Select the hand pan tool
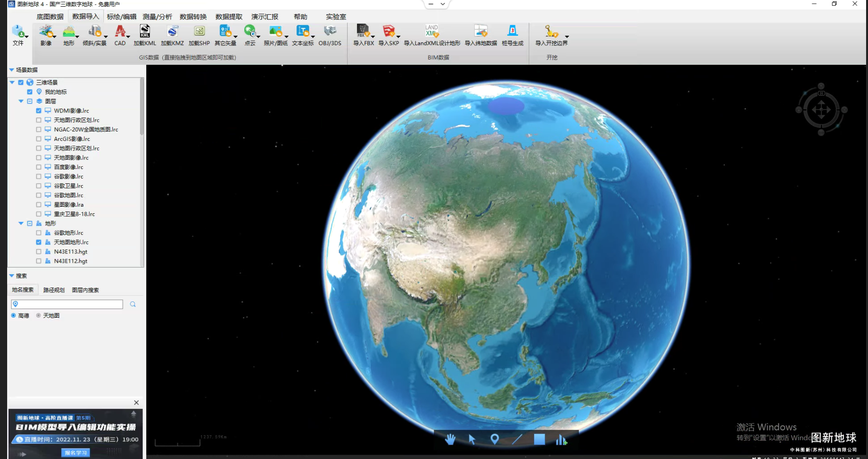The image size is (868, 459). pos(450,439)
